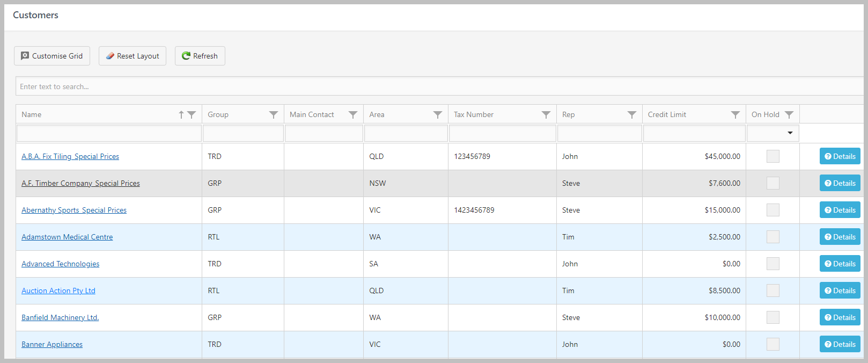Viewport: 868px width, 363px height.
Task: Open the Banfield Machinery Ltd. link
Action: coord(60,317)
